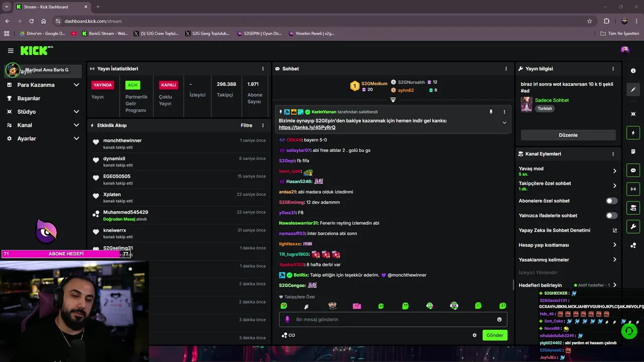Click the AÇIK partner program badge

pos(132,85)
